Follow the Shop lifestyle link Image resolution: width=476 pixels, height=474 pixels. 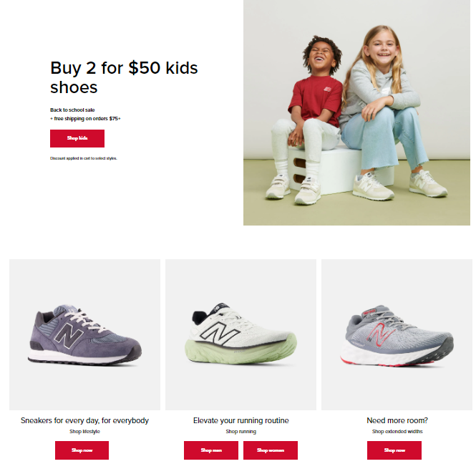pyautogui.click(x=84, y=432)
